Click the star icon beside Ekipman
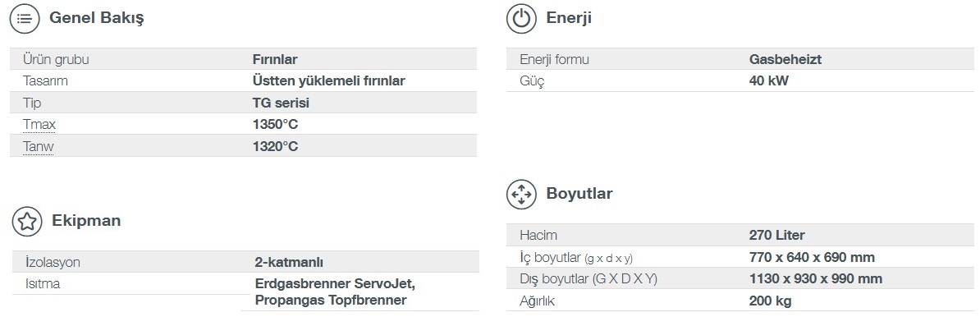This screenshot has height=326, width=980. (x=27, y=221)
